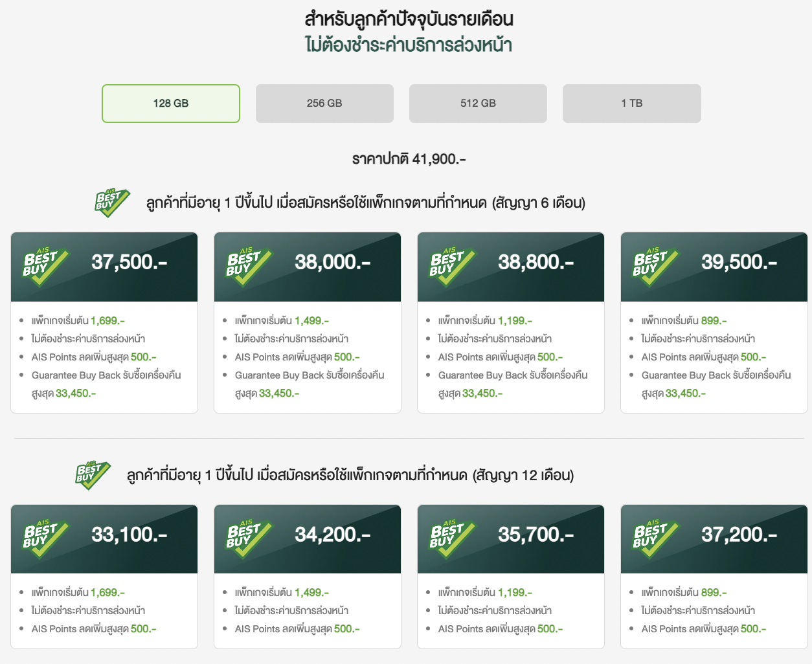This screenshot has height=664, width=812.
Task: Click Best Buy badge on 34,200.- card
Action: pyautogui.click(x=249, y=538)
